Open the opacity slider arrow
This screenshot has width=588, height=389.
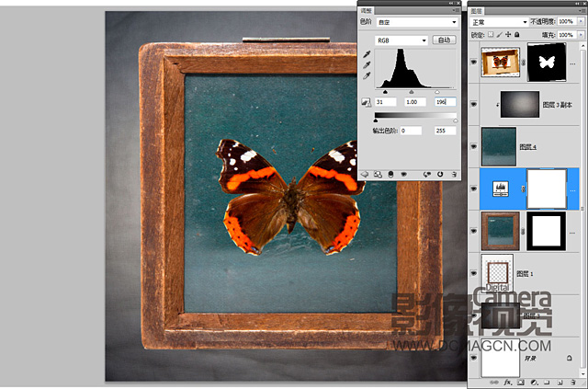click(582, 22)
